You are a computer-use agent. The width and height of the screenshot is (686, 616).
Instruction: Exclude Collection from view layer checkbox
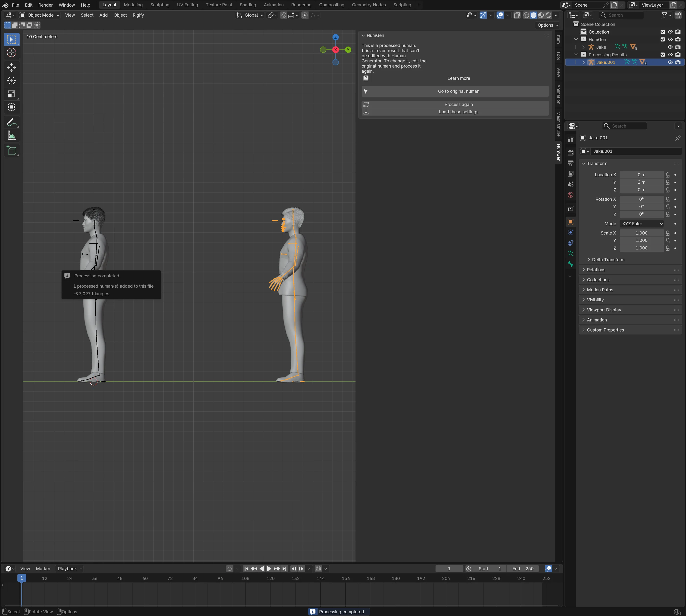(x=663, y=32)
